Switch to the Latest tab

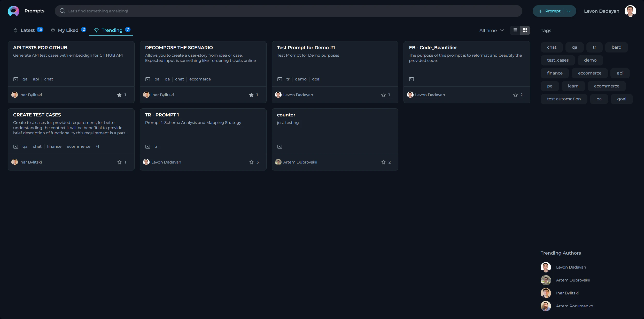(28, 30)
